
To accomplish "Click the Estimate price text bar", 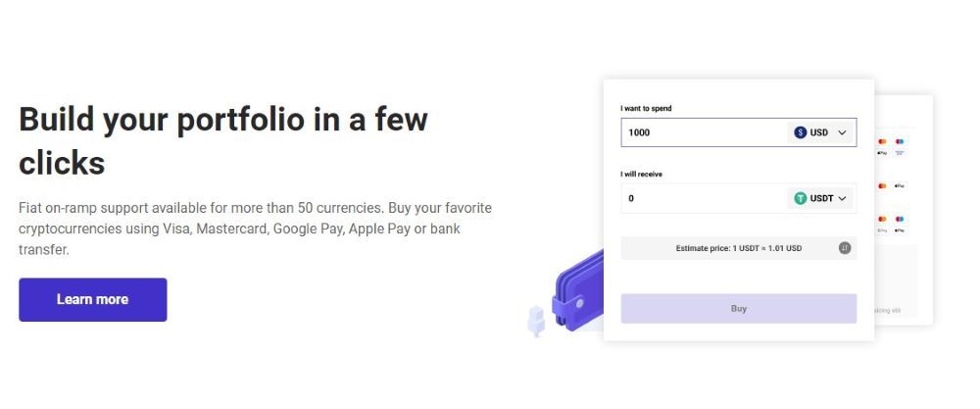I will coord(739,248).
